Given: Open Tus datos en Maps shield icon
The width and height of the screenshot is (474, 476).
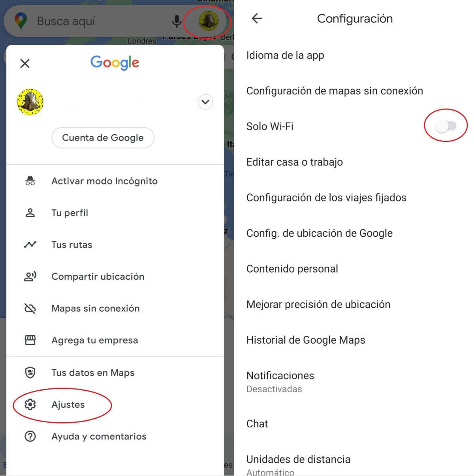Looking at the screenshot, I should 30,372.
